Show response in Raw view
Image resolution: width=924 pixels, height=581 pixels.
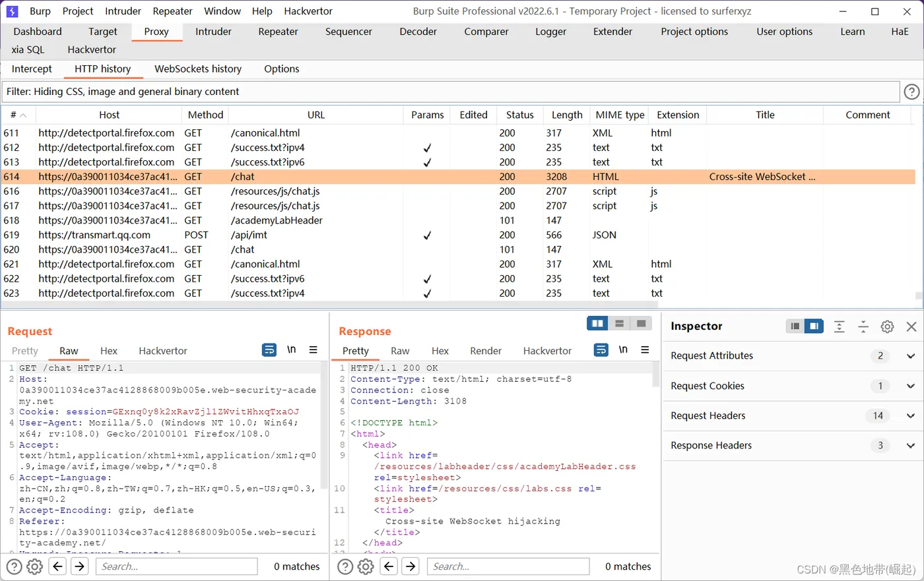click(x=400, y=351)
